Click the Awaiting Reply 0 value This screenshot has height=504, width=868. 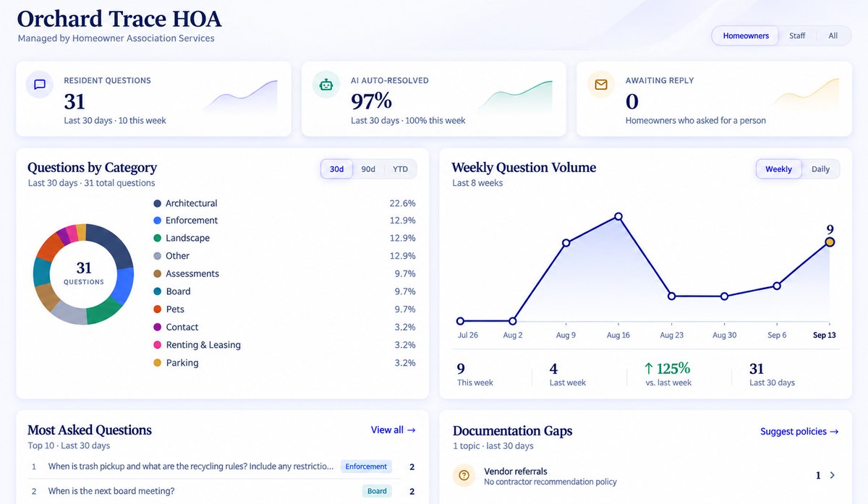(x=632, y=101)
